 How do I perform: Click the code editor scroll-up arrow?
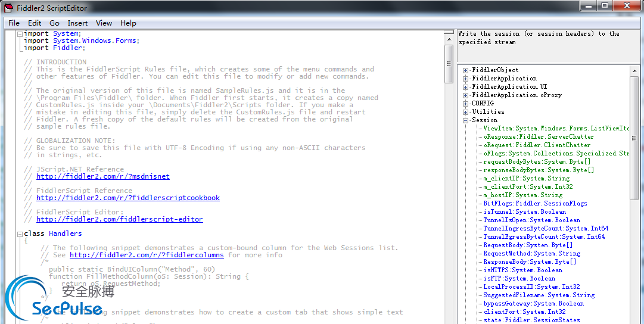(449, 38)
